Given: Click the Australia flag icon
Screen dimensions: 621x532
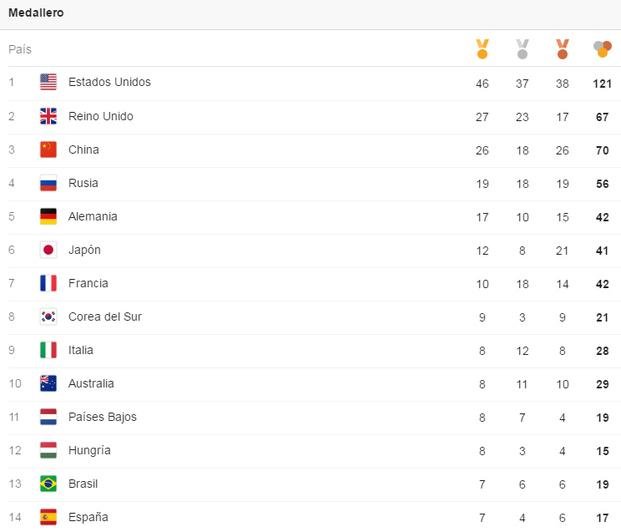Looking at the screenshot, I should (48, 383).
